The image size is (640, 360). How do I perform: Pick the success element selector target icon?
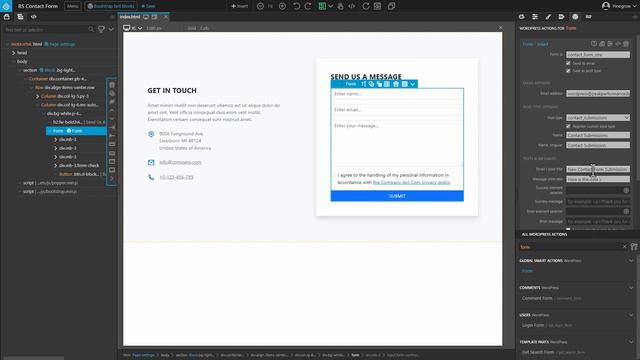coord(626,190)
